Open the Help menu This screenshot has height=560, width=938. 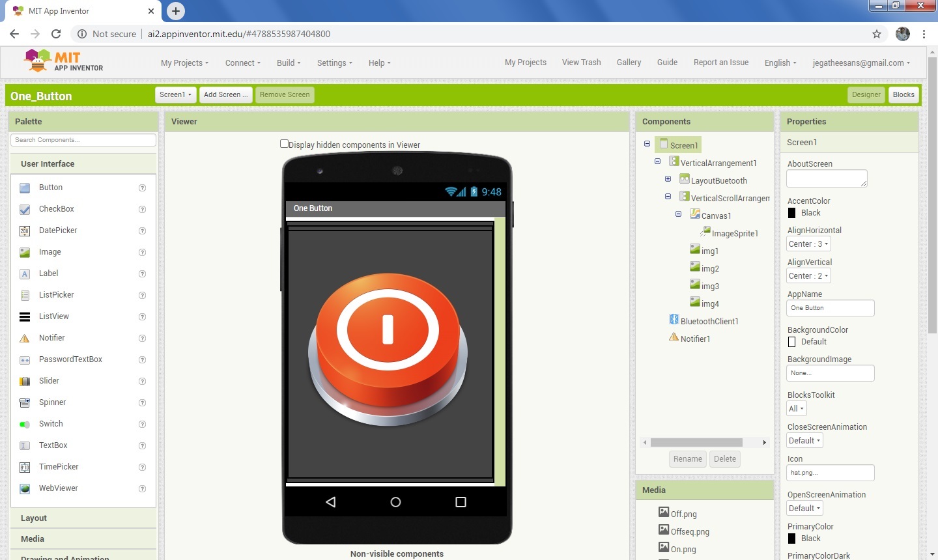click(x=380, y=63)
